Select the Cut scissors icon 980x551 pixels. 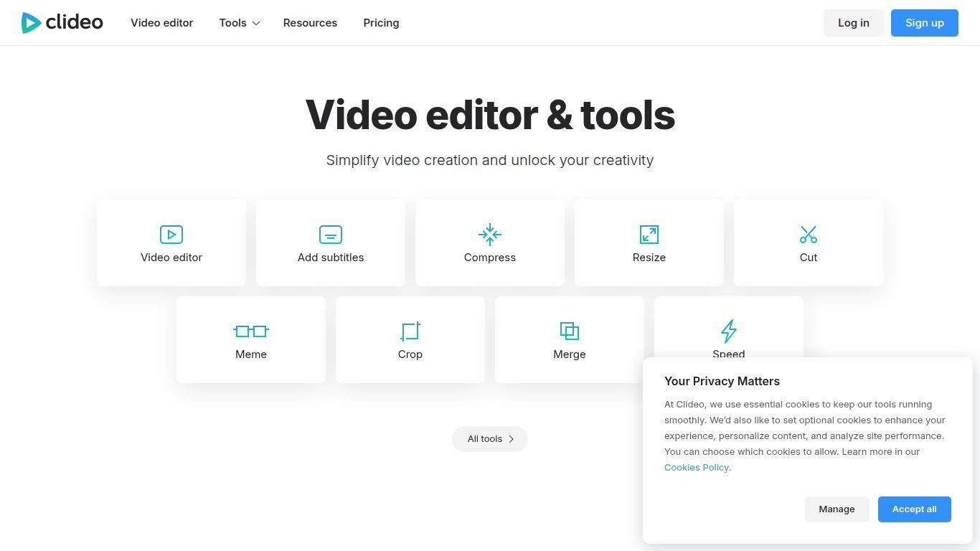(809, 235)
